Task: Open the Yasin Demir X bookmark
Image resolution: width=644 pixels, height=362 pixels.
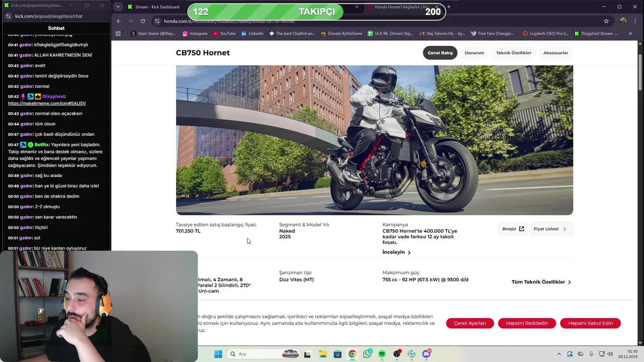Action: tap(153, 34)
